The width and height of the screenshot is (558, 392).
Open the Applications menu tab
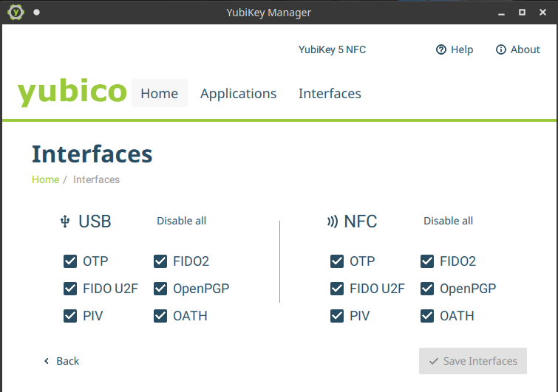coord(239,94)
